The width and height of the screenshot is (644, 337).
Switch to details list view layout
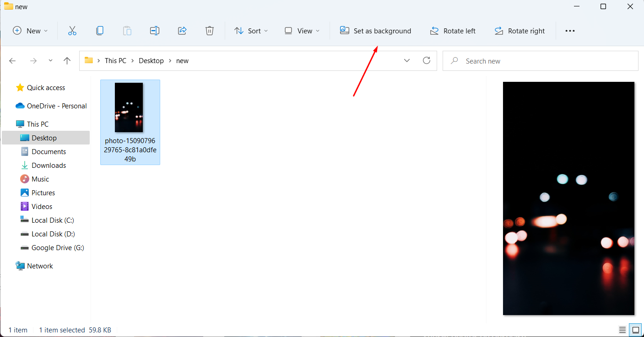point(622,330)
